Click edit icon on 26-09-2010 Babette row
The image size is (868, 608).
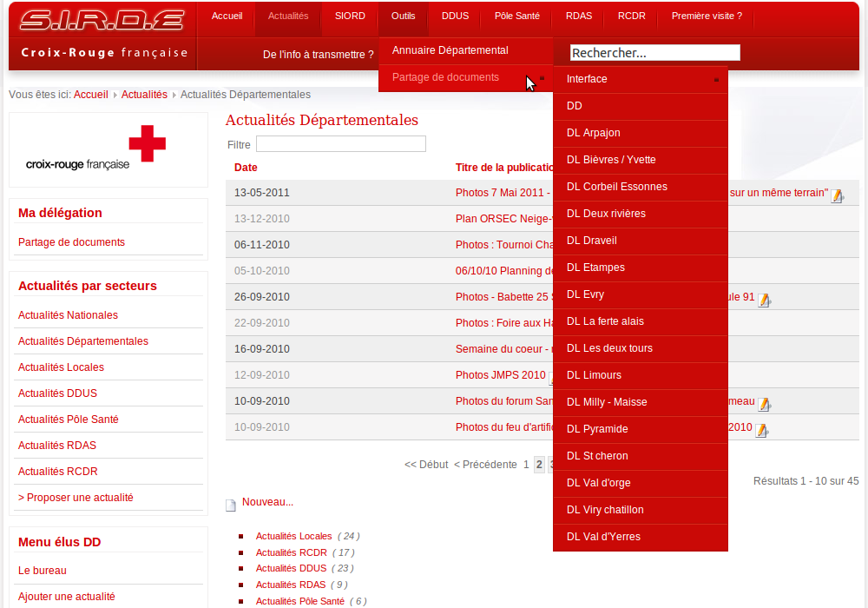(x=764, y=300)
